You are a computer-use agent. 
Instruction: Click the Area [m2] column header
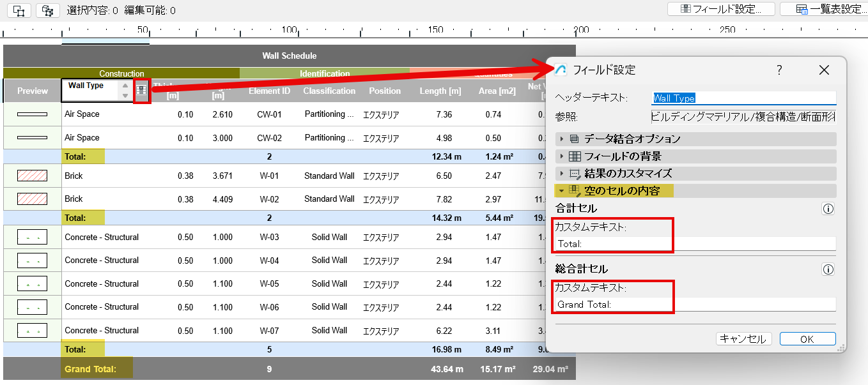(x=497, y=91)
